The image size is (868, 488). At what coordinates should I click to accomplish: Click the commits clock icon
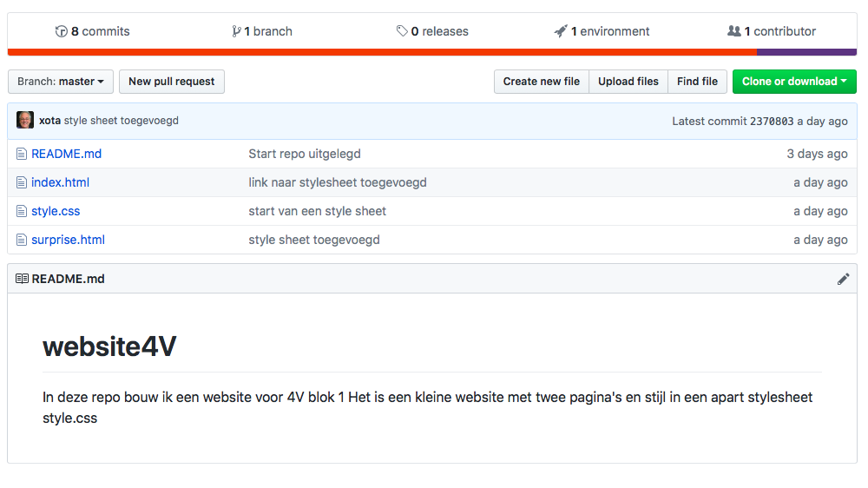(61, 31)
